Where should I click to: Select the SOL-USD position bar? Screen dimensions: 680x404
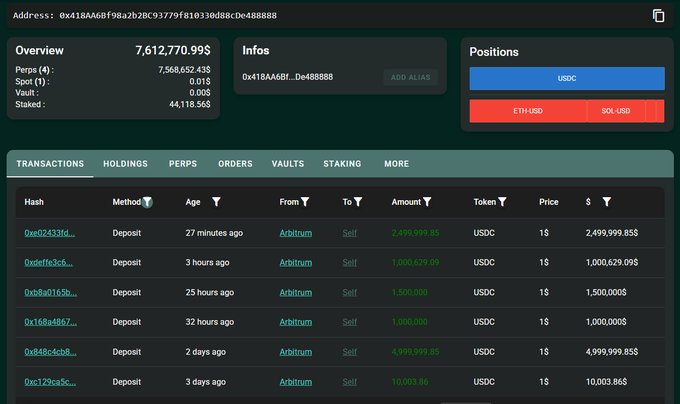(x=616, y=111)
